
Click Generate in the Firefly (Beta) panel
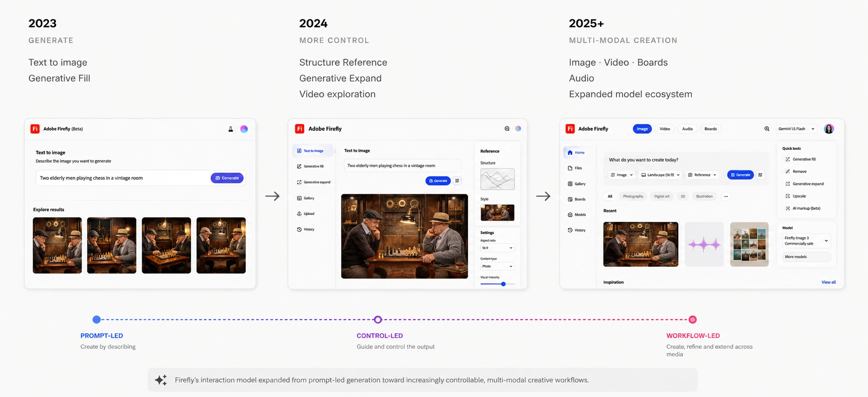point(227,178)
